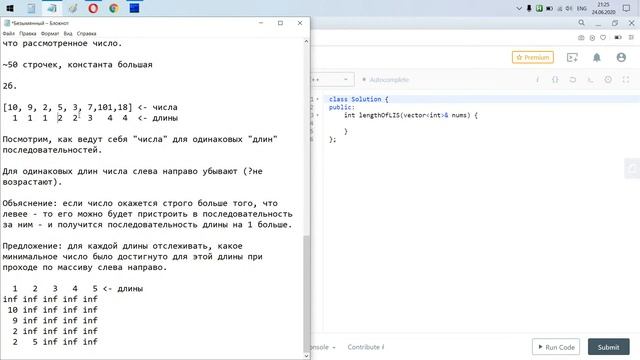The height and width of the screenshot is (360, 640).
Task: Click the editor info icon
Action: coord(538,80)
